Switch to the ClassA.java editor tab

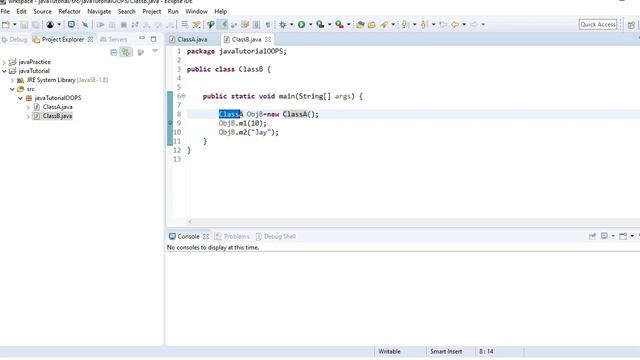(x=188, y=40)
